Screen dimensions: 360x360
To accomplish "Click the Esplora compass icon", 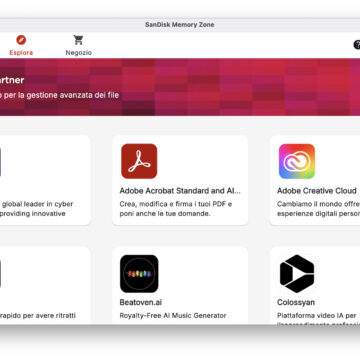I will tap(21, 40).
